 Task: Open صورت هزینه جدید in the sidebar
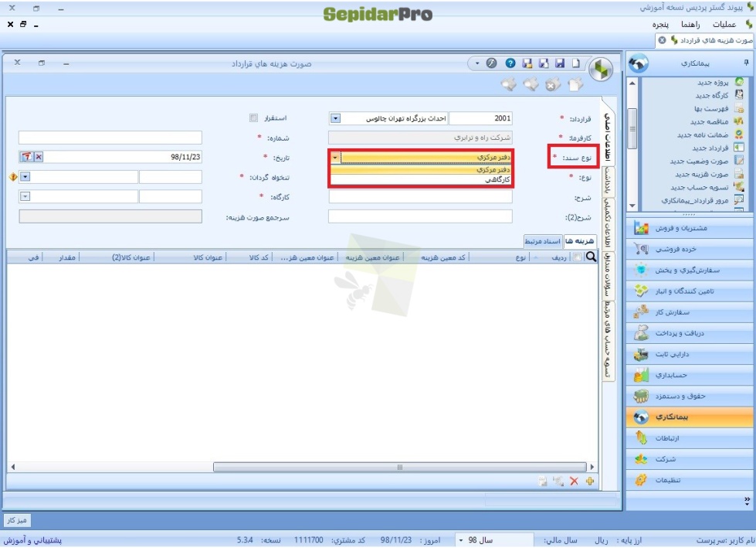[701, 174]
